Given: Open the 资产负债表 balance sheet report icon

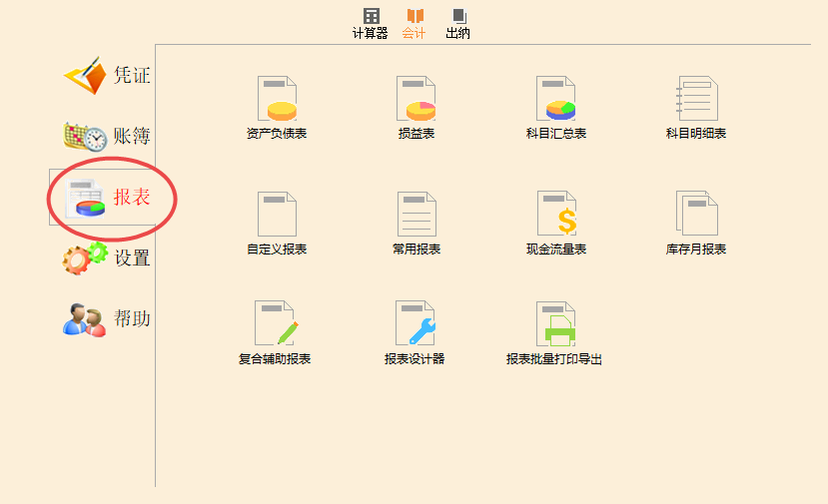Looking at the screenshot, I should click(x=277, y=99).
